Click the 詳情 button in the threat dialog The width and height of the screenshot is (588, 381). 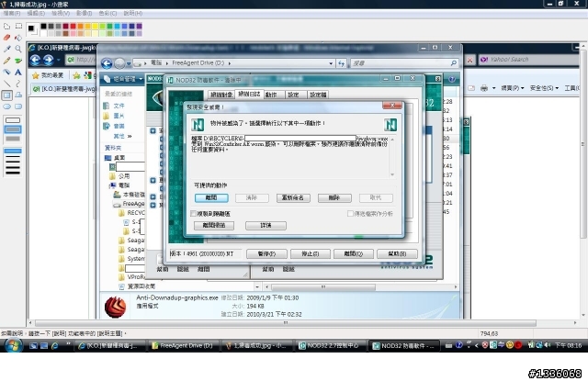(266, 226)
